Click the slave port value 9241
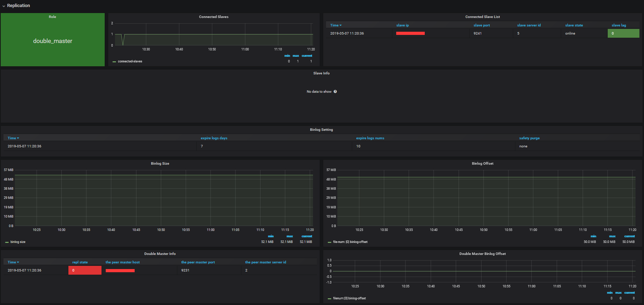Screen dimensions: 644x305 coord(478,33)
